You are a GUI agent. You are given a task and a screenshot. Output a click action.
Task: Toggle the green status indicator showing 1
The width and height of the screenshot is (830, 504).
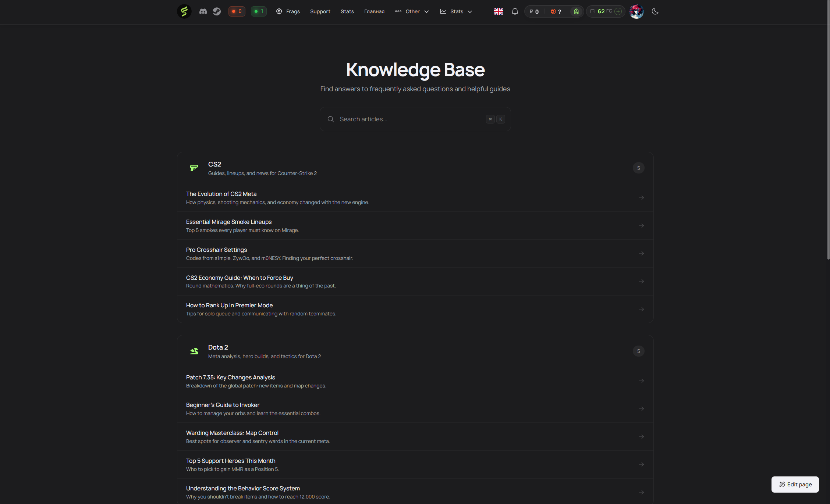(x=259, y=11)
